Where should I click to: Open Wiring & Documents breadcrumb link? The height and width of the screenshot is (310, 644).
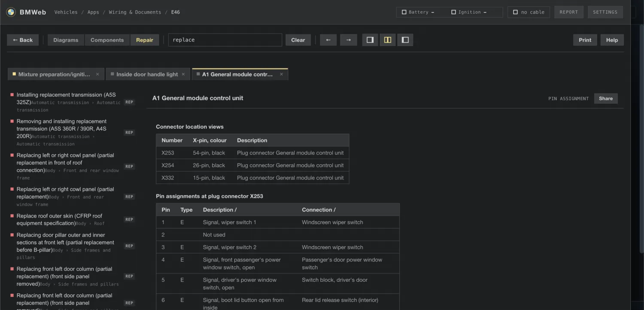(x=135, y=12)
